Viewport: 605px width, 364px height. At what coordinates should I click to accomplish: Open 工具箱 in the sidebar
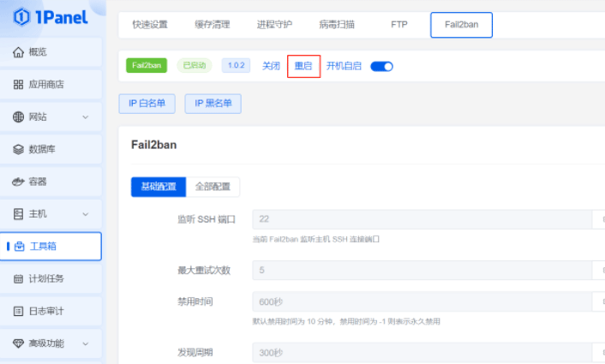click(x=51, y=247)
